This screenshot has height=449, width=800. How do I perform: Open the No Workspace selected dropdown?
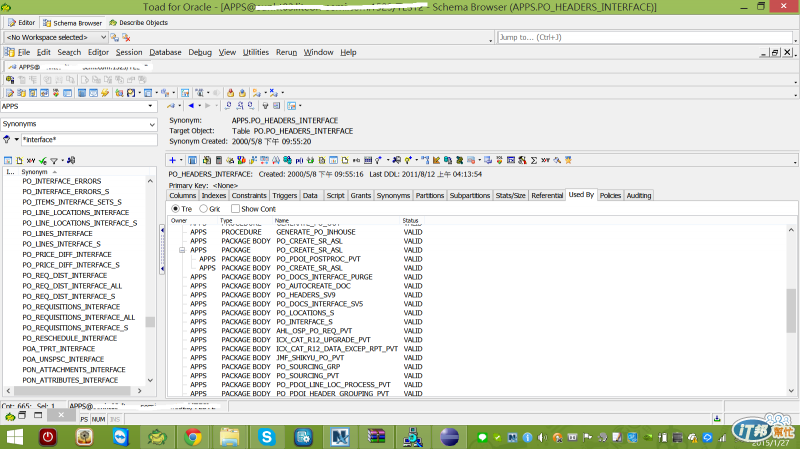point(103,37)
